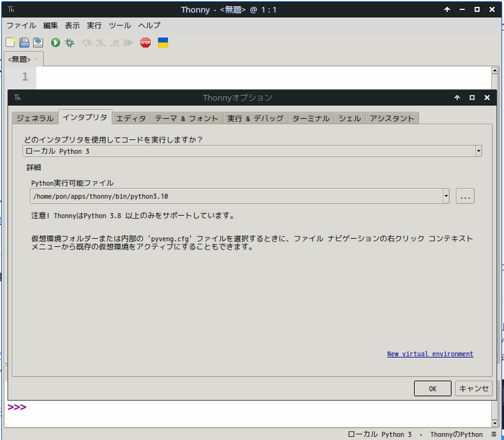Click the New file toolbar icon
Image resolution: width=504 pixels, height=440 pixels.
point(10,42)
